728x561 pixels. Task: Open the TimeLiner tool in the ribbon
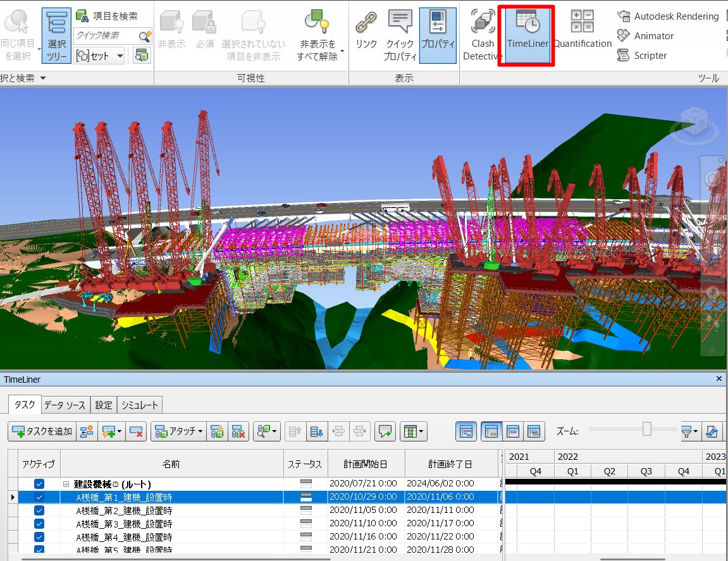(526, 35)
